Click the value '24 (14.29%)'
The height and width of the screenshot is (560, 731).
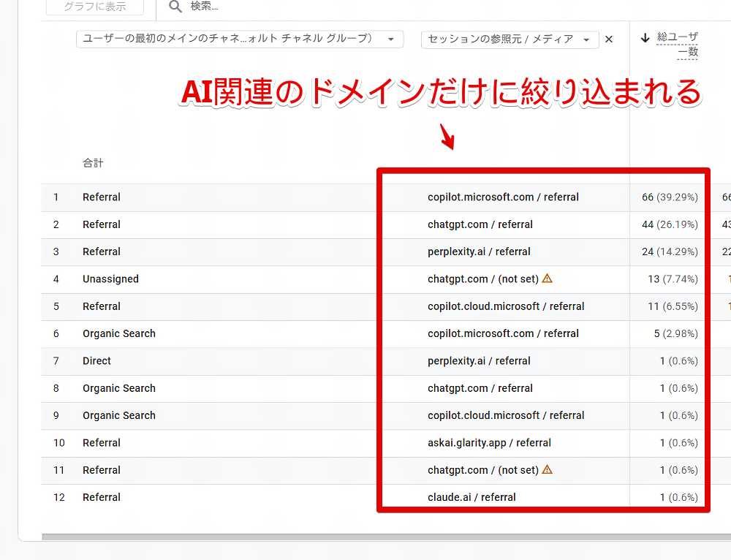coord(670,251)
